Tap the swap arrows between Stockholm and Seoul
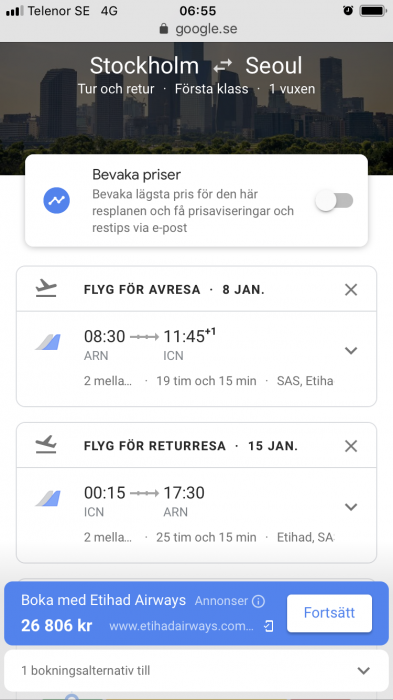393x700 pixels. pyautogui.click(x=222, y=67)
